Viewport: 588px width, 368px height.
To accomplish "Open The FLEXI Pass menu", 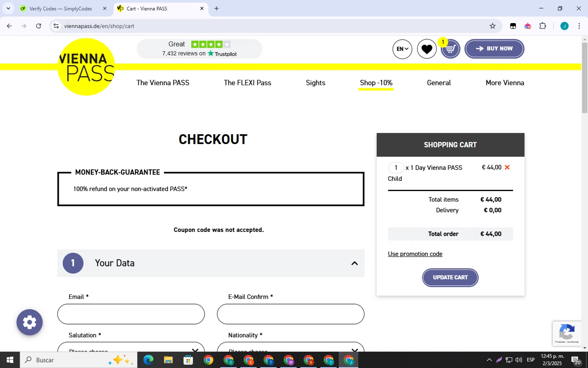I will (x=247, y=83).
